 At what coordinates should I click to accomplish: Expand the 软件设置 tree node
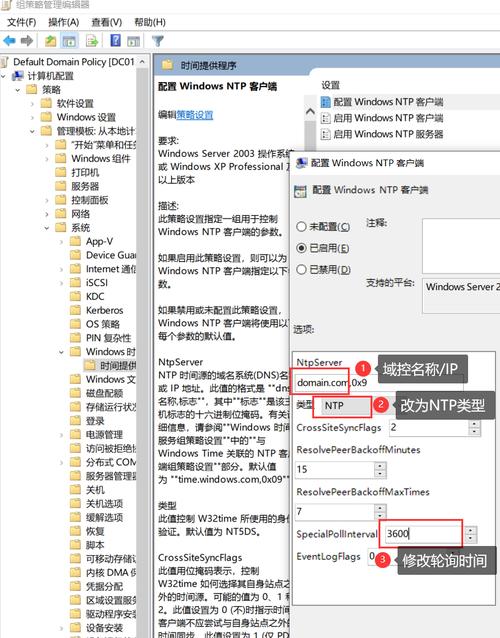[x=33, y=104]
